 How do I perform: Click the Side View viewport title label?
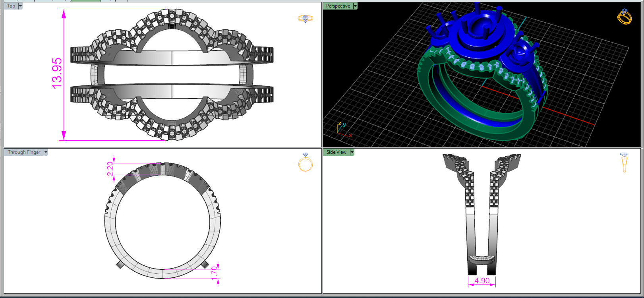point(337,152)
